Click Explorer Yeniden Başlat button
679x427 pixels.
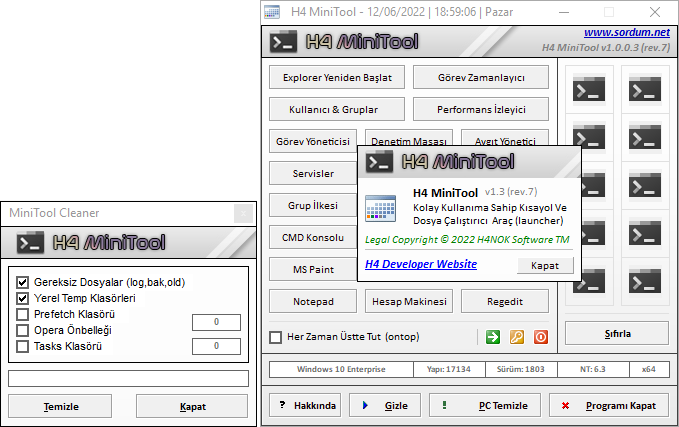point(337,78)
